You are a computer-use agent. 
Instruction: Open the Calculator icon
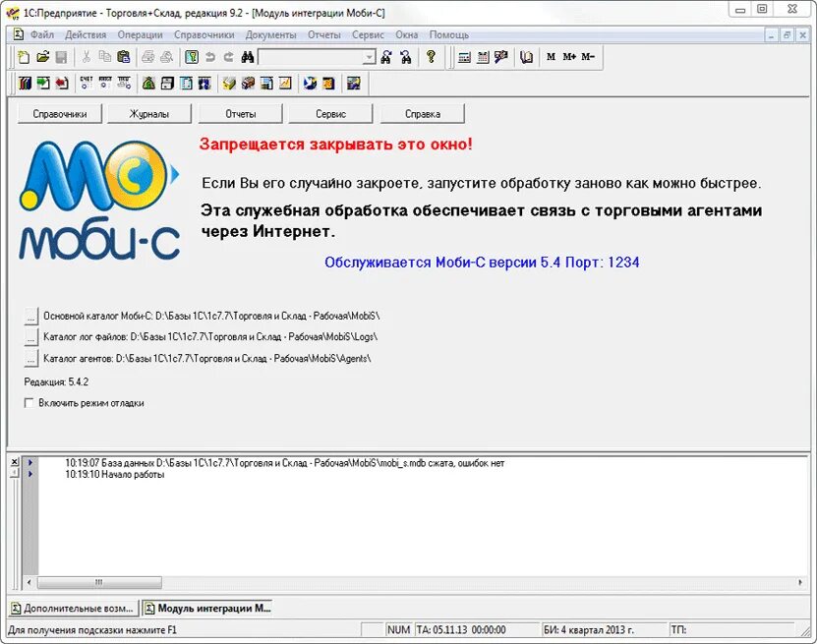(464, 57)
